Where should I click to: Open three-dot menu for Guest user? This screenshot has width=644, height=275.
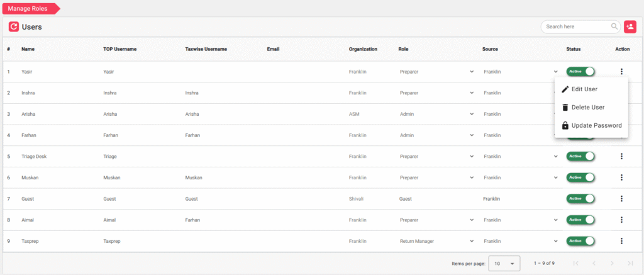click(x=621, y=199)
